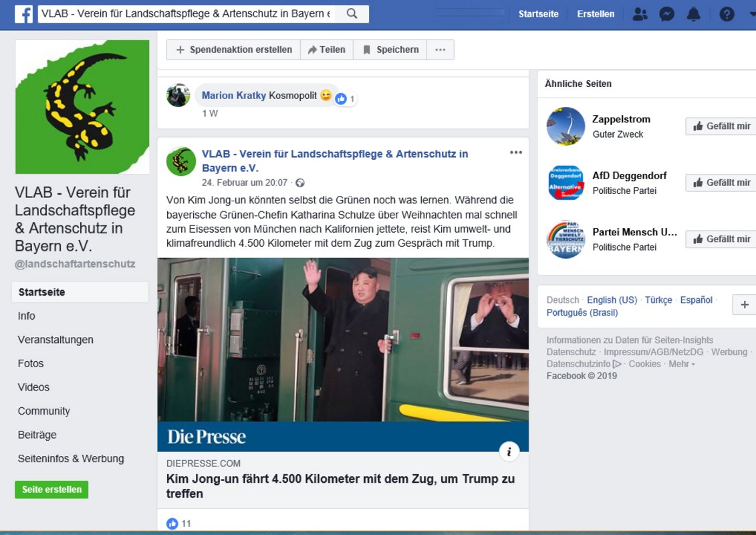Image resolution: width=756 pixels, height=535 pixels.
Task: Click Spendenaktion erstellen button
Action: point(234,49)
